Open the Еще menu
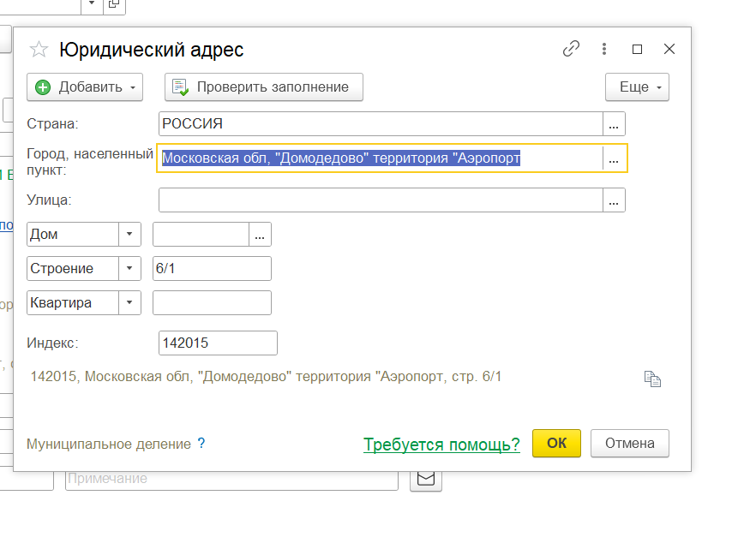Image resolution: width=756 pixels, height=537 pixels. coord(637,87)
